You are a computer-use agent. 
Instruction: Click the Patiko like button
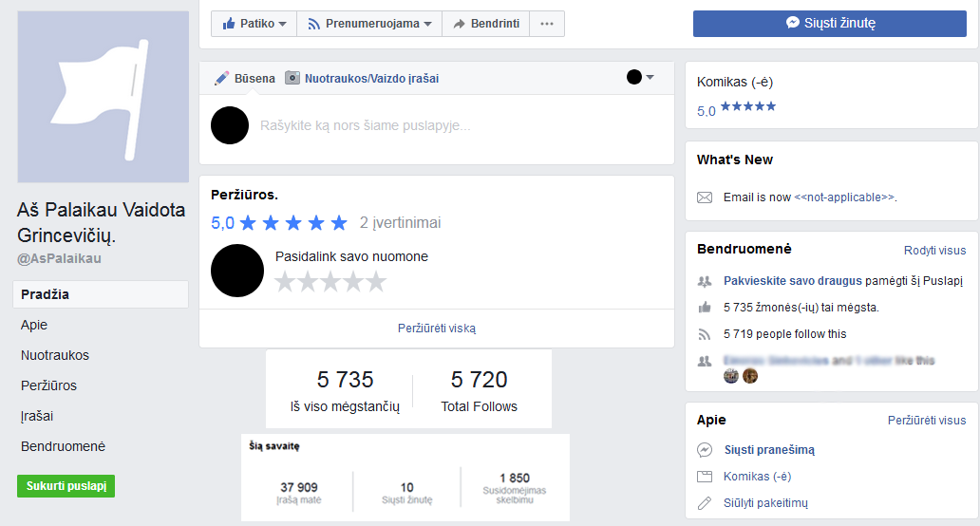[254, 24]
